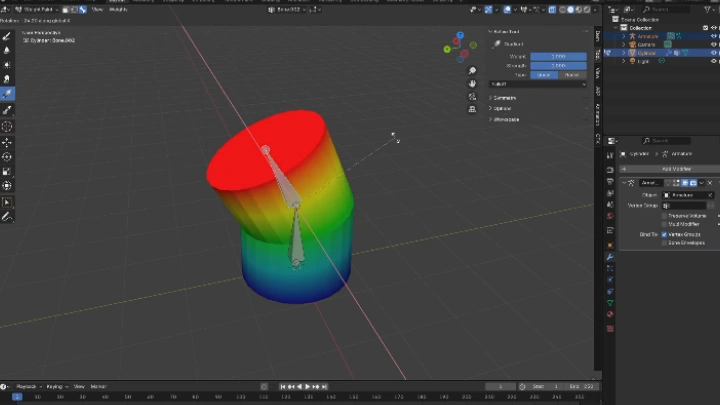Hide the Light object using its eye icon
The image size is (720, 405).
click(x=714, y=61)
